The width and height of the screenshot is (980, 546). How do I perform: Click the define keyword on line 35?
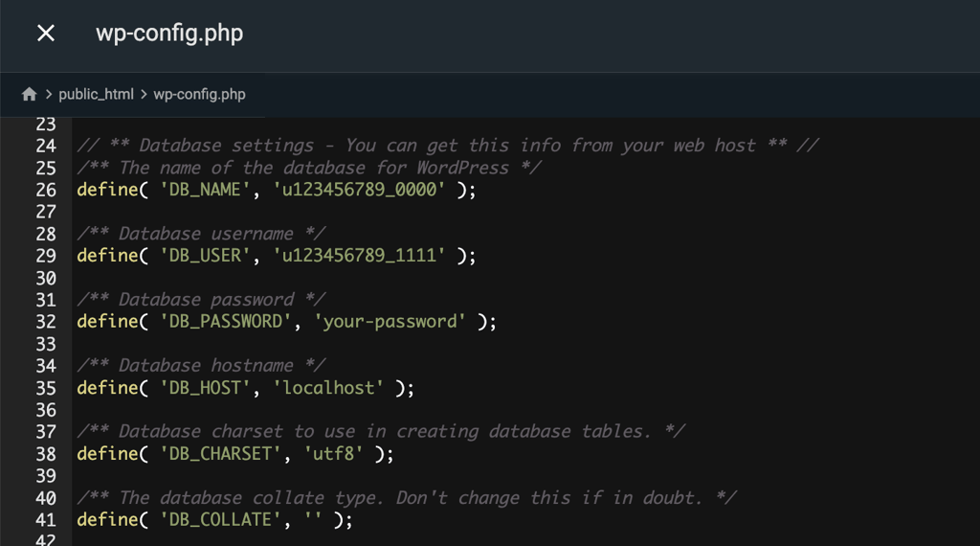click(107, 388)
